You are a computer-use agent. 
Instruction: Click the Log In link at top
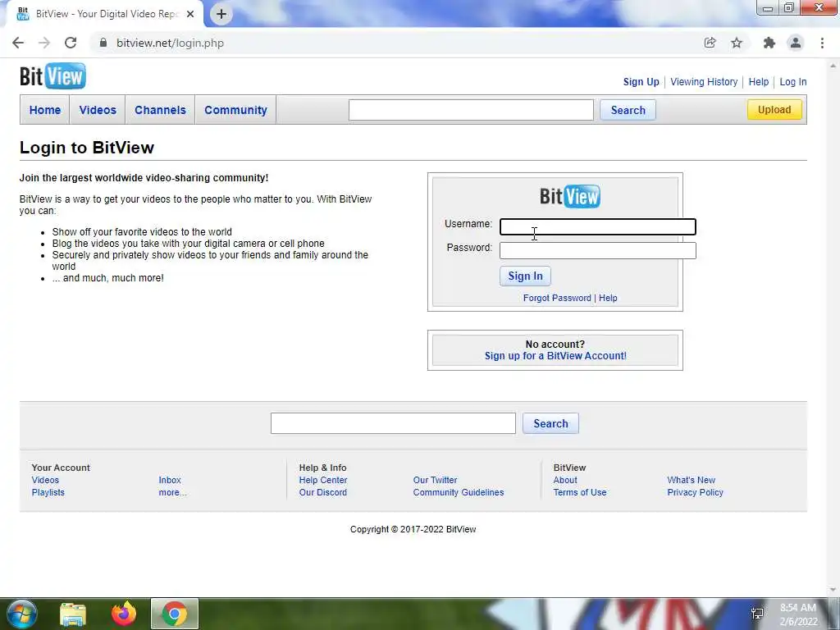793,82
